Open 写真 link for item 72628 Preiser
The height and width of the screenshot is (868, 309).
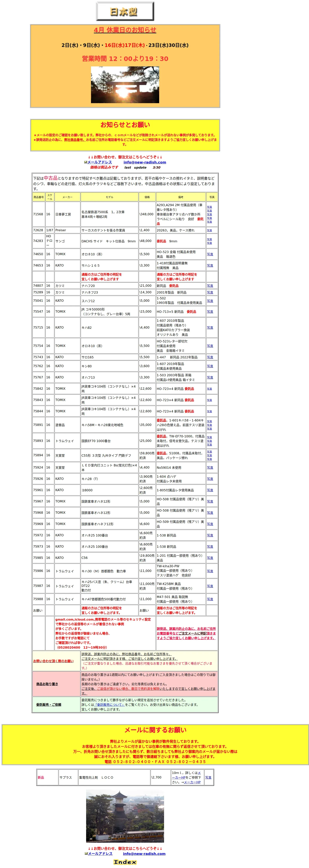[209, 230]
